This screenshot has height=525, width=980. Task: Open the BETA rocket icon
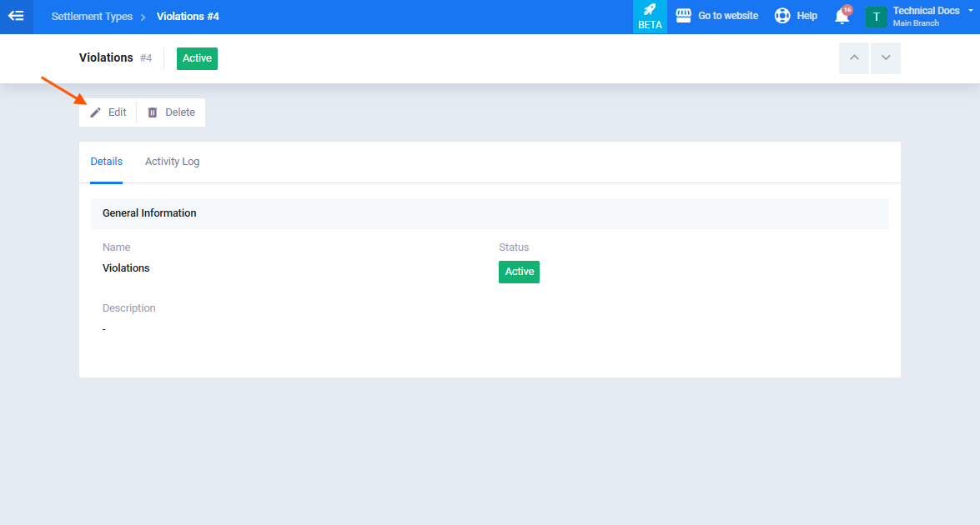tap(650, 10)
